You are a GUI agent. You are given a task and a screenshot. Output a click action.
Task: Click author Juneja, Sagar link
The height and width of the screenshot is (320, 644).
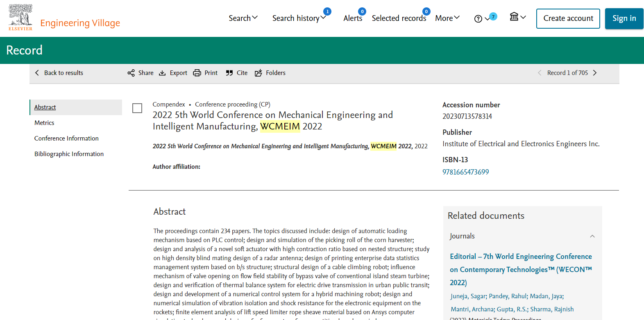click(x=468, y=296)
